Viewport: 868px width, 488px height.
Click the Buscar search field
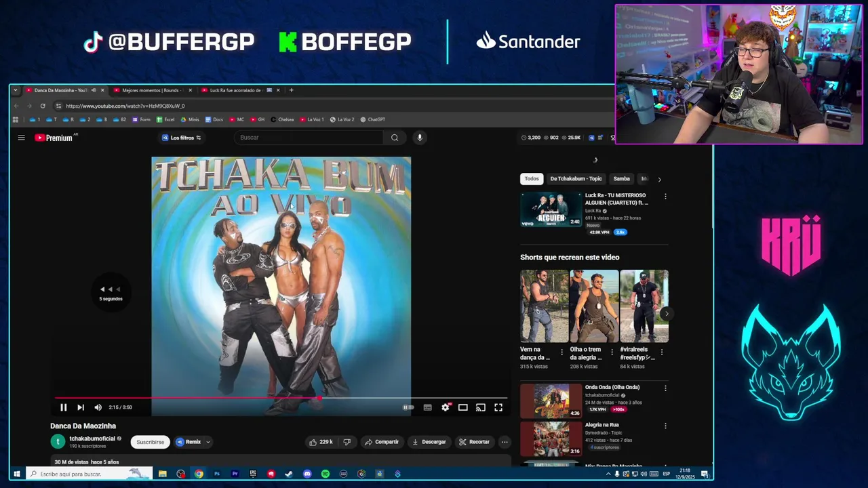click(309, 138)
